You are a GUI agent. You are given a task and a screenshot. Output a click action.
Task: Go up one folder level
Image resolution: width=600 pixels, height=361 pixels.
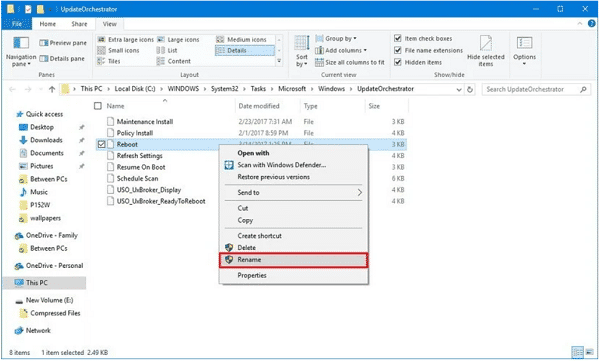pos(52,89)
